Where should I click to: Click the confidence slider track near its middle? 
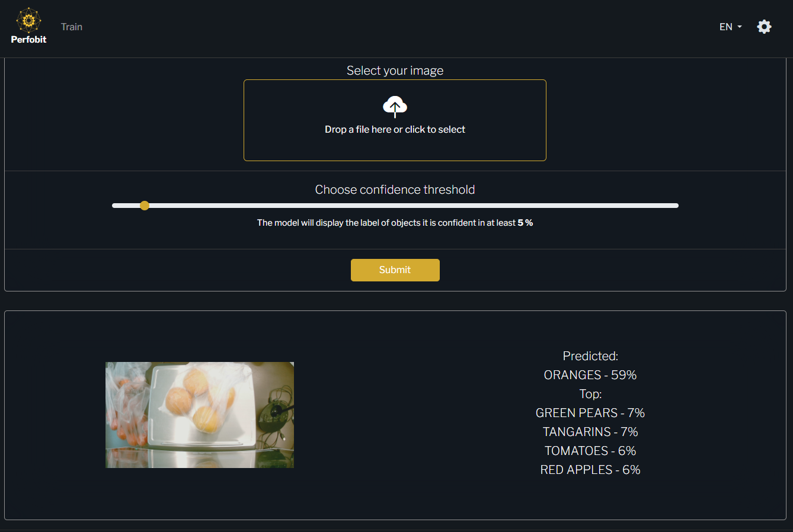click(395, 206)
